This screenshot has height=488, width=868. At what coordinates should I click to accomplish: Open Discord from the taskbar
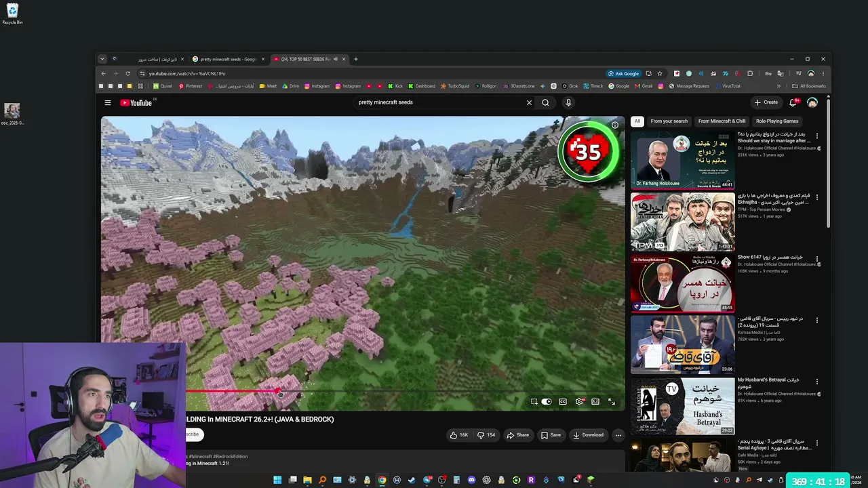[x=471, y=480]
